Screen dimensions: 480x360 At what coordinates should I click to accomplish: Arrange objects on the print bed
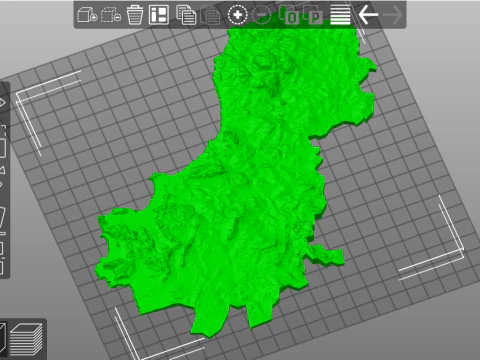159,15
